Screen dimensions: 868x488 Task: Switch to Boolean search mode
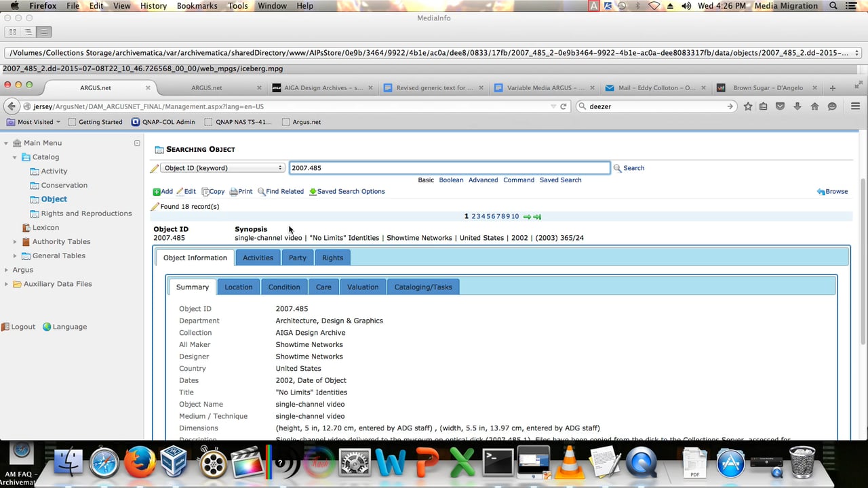[x=451, y=180]
